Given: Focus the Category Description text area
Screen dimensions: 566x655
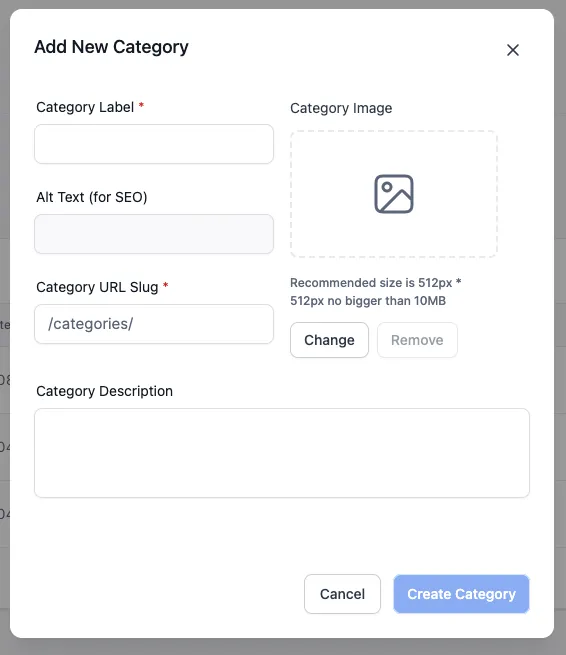Looking at the screenshot, I should click(x=282, y=453).
